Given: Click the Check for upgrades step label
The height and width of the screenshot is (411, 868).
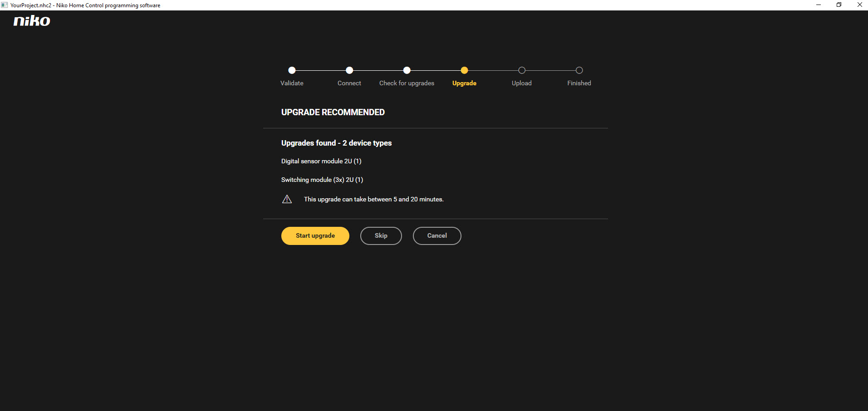Looking at the screenshot, I should point(407,83).
